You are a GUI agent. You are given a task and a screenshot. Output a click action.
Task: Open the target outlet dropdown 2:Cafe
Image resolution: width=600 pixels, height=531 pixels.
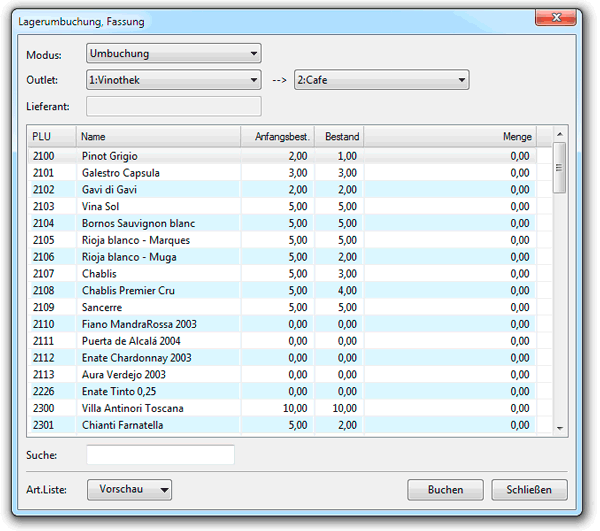381,80
